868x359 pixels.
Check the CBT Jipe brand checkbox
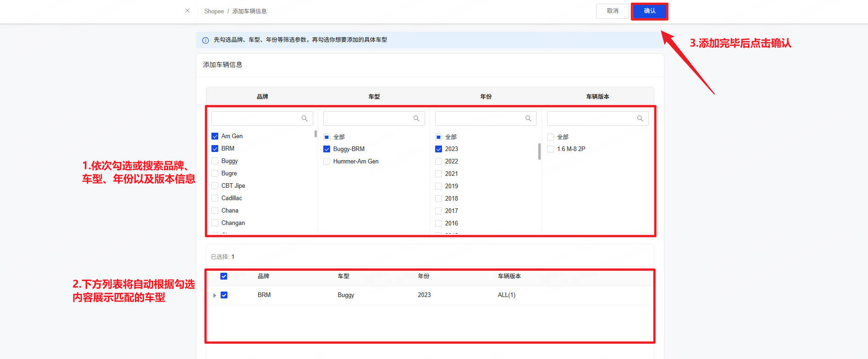point(215,186)
